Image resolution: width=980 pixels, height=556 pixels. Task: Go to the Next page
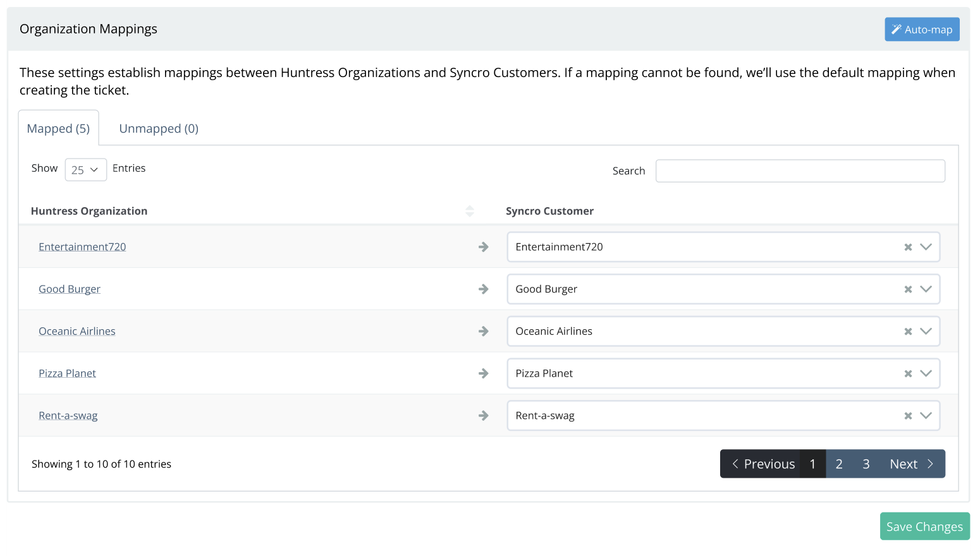click(912, 464)
